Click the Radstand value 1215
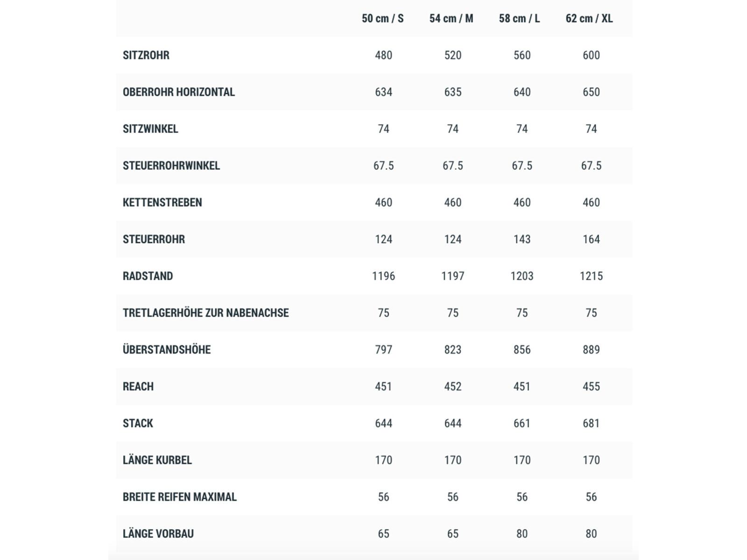747x560 pixels. (x=591, y=276)
